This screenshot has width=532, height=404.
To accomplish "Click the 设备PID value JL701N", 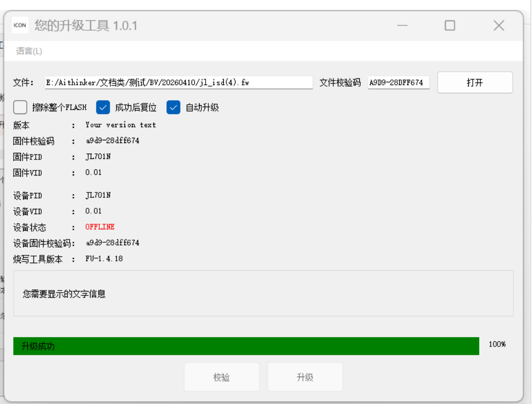I will coord(98,195).
